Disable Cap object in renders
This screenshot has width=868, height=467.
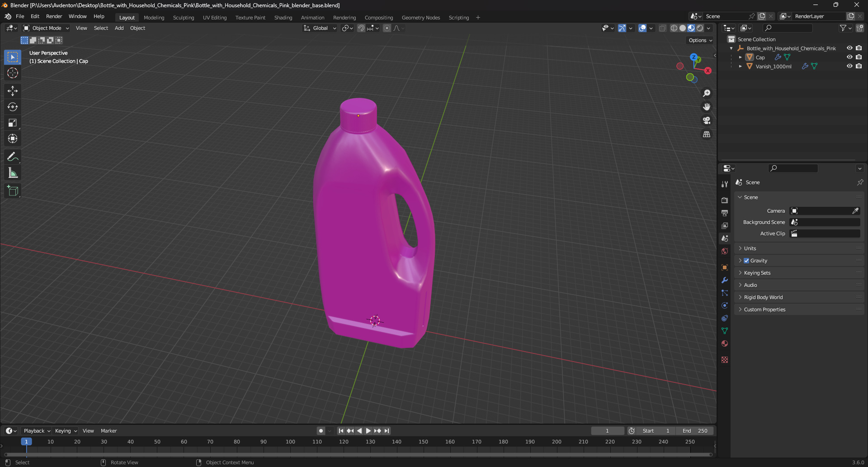click(859, 57)
